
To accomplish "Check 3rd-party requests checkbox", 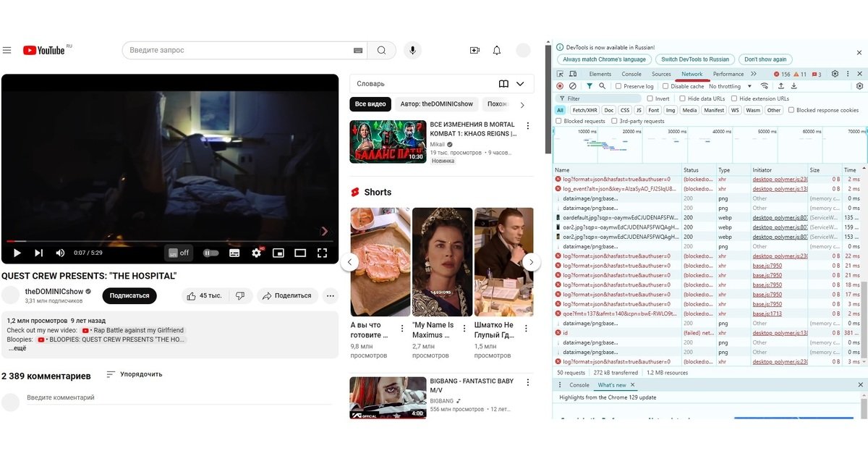I will pos(614,121).
